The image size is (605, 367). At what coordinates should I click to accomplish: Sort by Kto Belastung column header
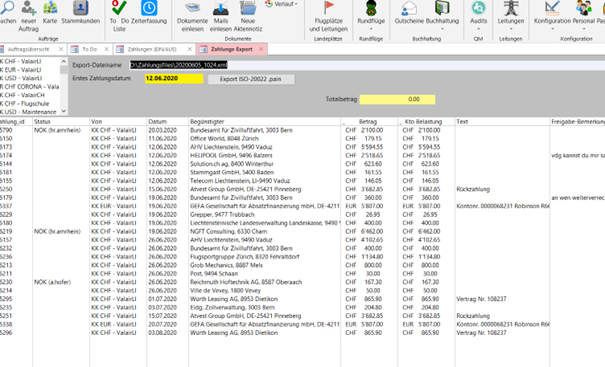tap(426, 122)
